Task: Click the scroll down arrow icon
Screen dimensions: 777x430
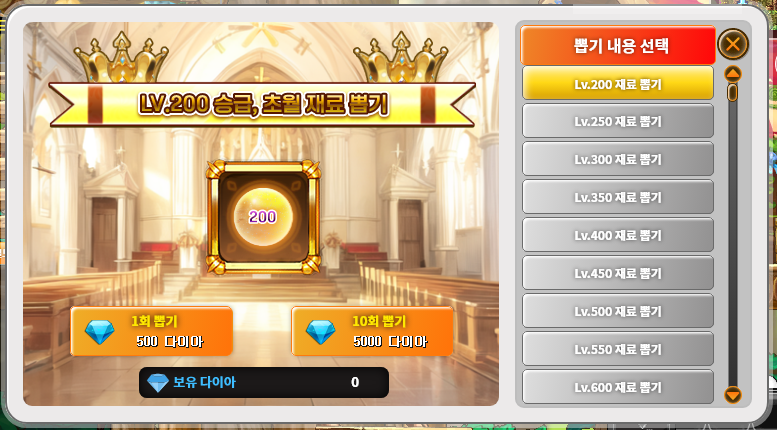Action: (732, 395)
